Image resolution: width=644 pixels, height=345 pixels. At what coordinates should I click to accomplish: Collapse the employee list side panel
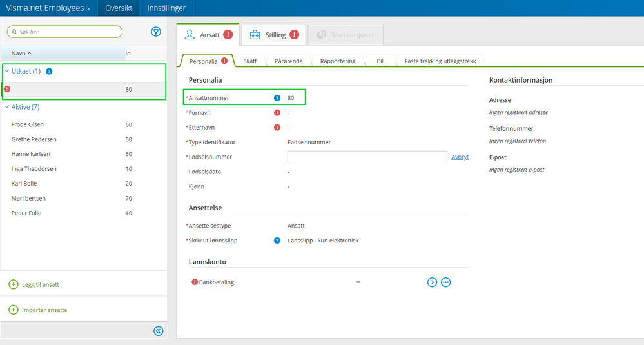[x=158, y=331]
